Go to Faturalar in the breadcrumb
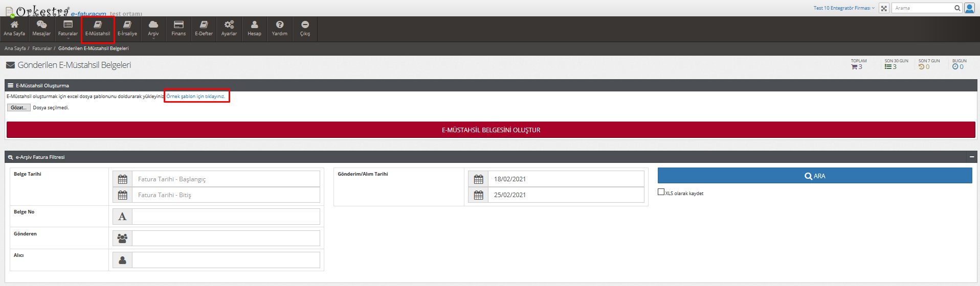The width and height of the screenshot is (980, 286). [42, 49]
